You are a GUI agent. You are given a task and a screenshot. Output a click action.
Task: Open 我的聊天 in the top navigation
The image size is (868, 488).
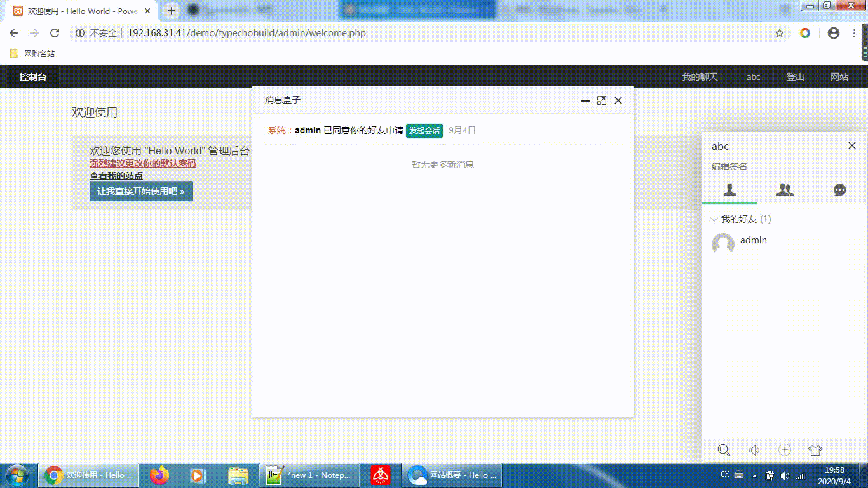click(700, 77)
